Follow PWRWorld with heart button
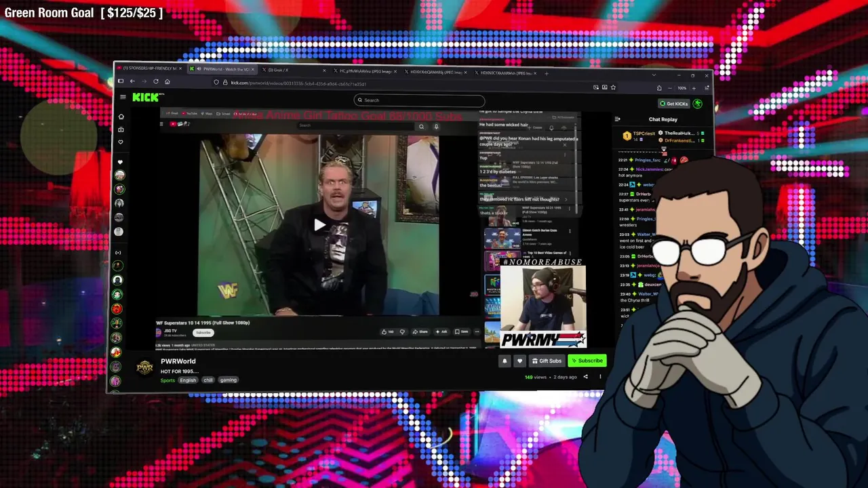The image size is (868, 488). click(519, 361)
